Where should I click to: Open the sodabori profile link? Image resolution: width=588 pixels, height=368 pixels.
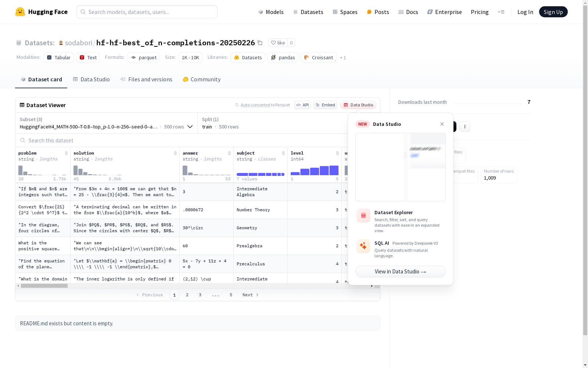coord(79,43)
